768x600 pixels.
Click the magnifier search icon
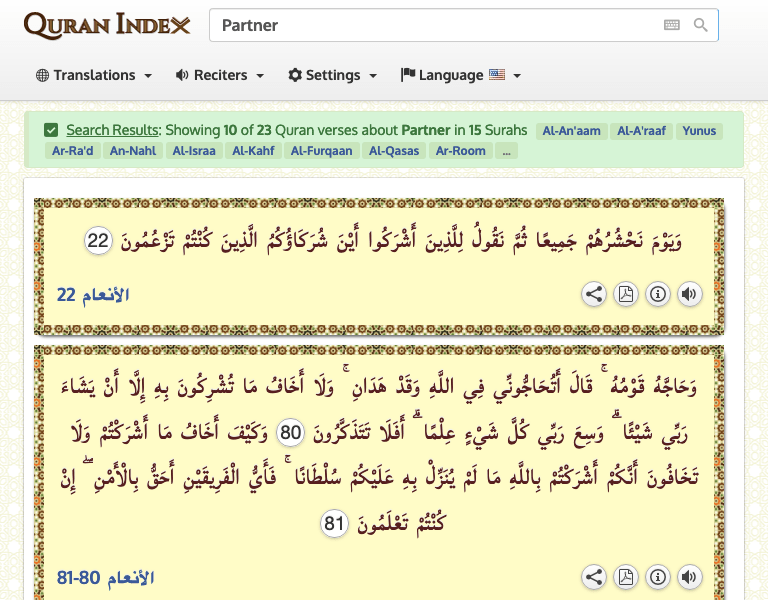(x=700, y=25)
